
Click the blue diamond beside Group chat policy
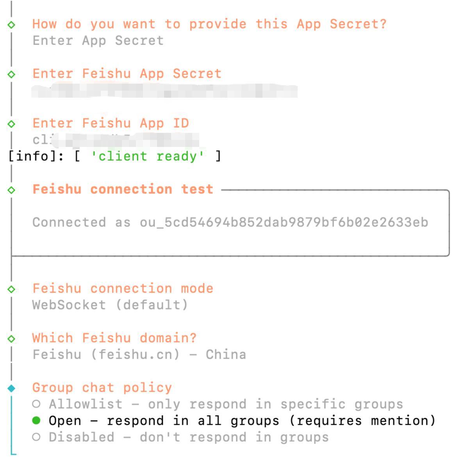[x=12, y=388]
